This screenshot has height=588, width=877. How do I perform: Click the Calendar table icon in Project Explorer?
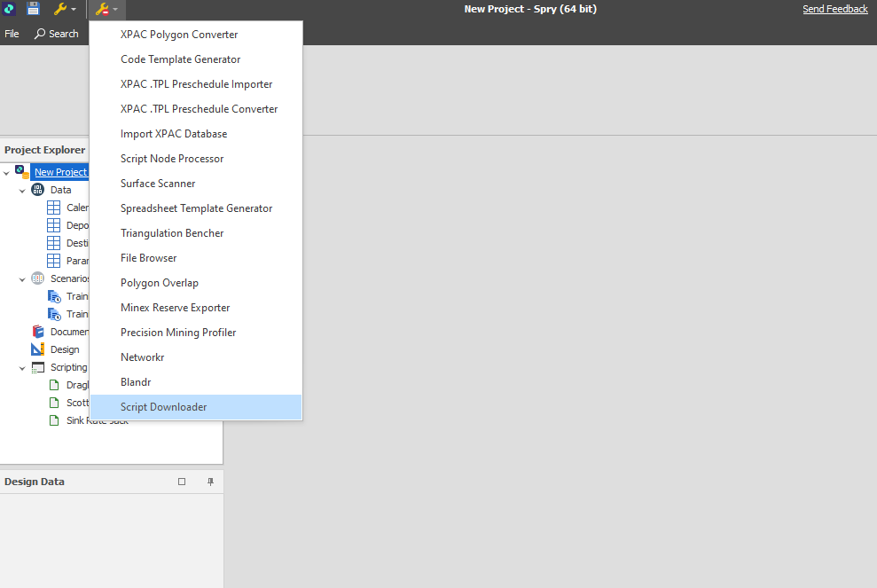tap(54, 207)
